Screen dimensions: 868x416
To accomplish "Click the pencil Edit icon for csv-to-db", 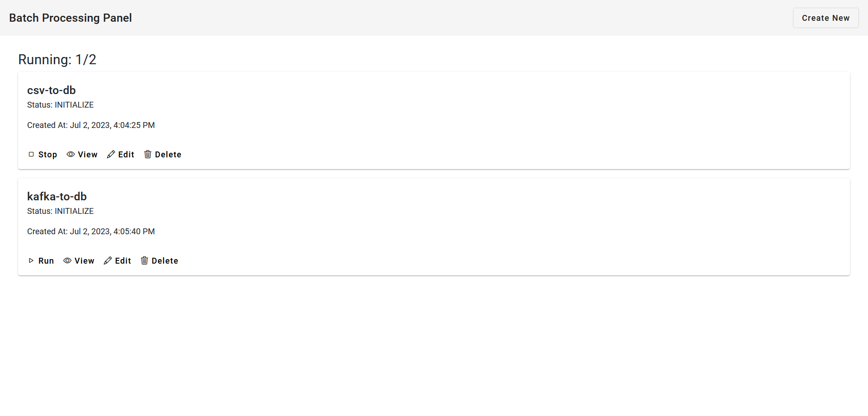I will (111, 154).
